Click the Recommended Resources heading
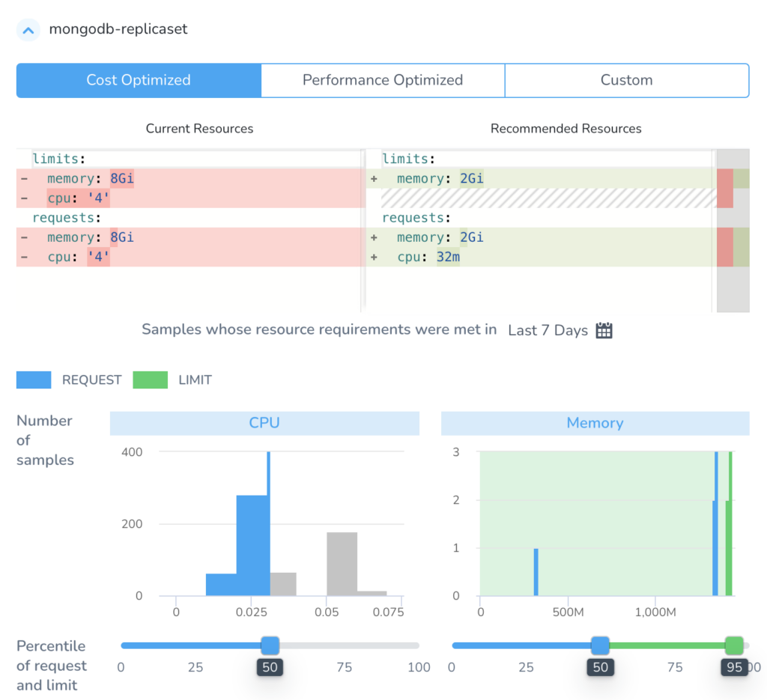Screen dimensions: 767x700 (566, 129)
